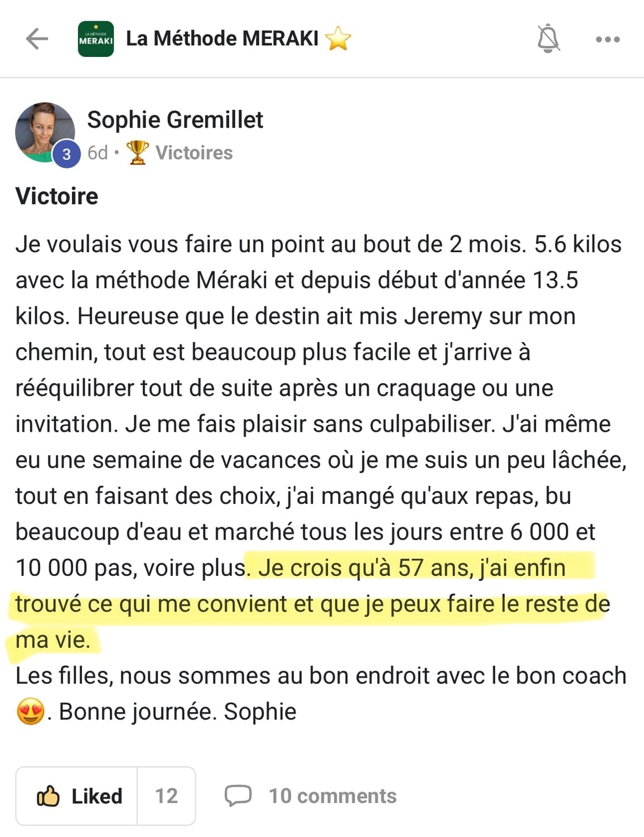Go back using the left arrow

tap(37, 39)
